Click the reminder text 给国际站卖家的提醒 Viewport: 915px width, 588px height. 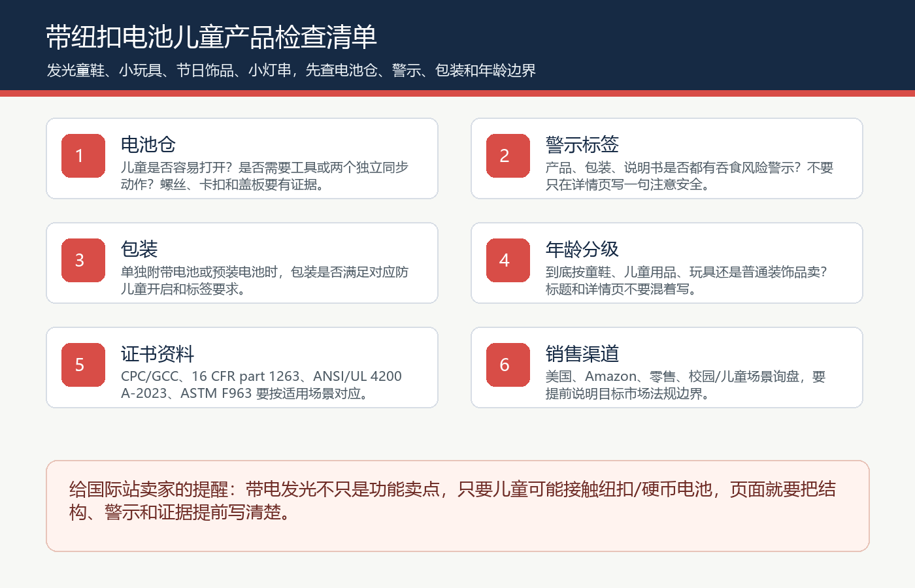[452, 500]
